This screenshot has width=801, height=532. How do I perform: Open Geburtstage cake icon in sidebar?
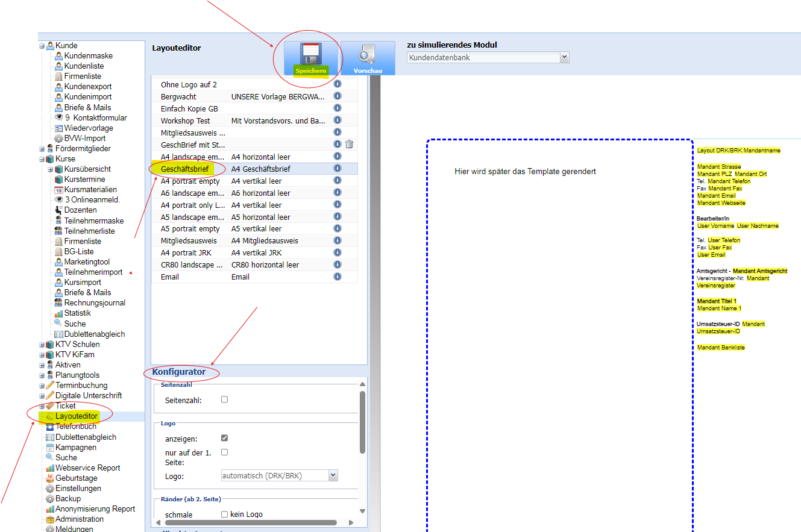click(x=51, y=478)
